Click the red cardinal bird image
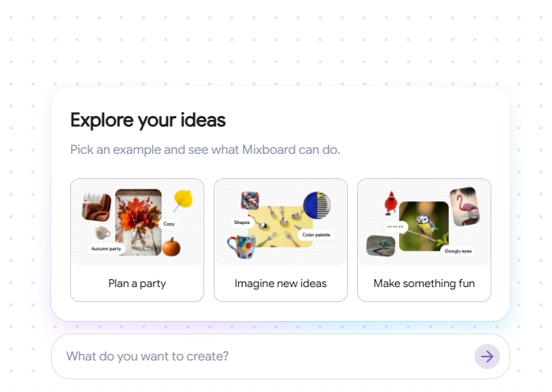The width and height of the screenshot is (552, 392). tap(390, 204)
